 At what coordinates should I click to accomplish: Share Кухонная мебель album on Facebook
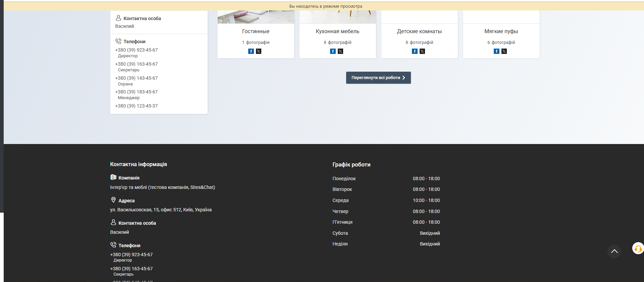(333, 51)
